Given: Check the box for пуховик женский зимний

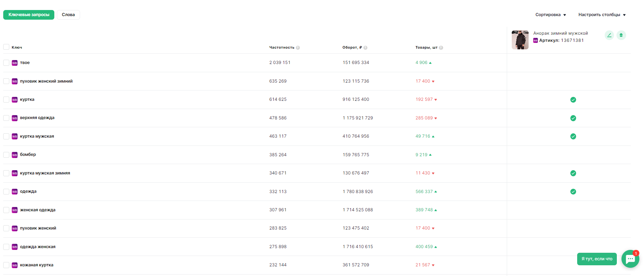Looking at the screenshot, I should (6, 81).
